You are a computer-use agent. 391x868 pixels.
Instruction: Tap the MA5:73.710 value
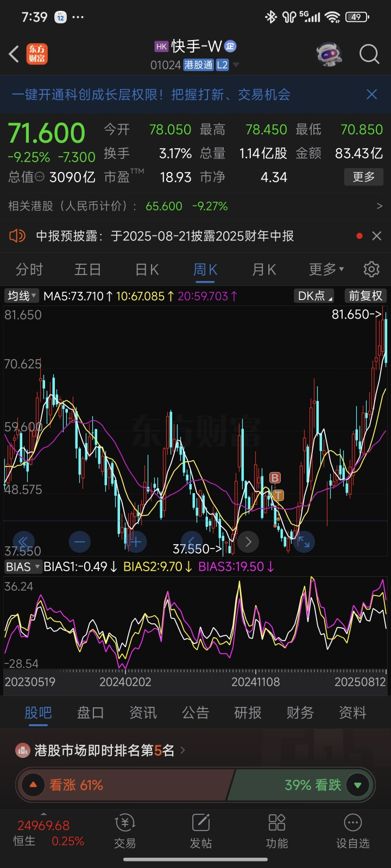[x=78, y=296]
